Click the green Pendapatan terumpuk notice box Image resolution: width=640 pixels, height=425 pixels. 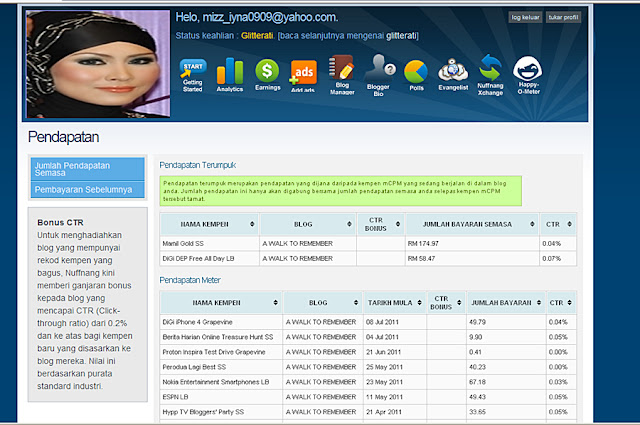point(340,191)
